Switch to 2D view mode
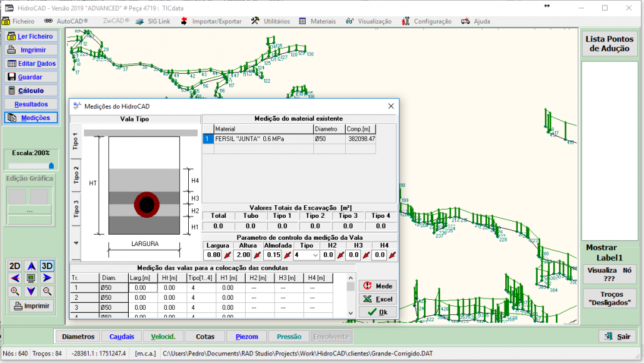644x363 pixels. 15,266
